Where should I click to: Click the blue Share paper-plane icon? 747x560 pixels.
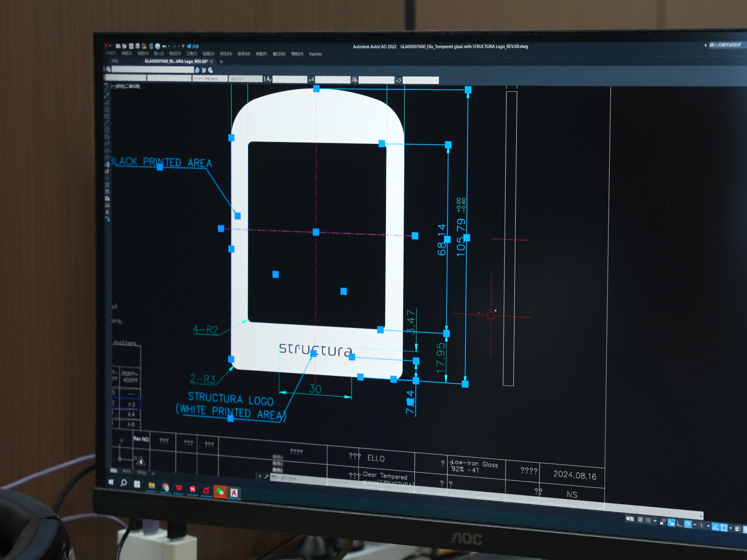tap(189, 46)
